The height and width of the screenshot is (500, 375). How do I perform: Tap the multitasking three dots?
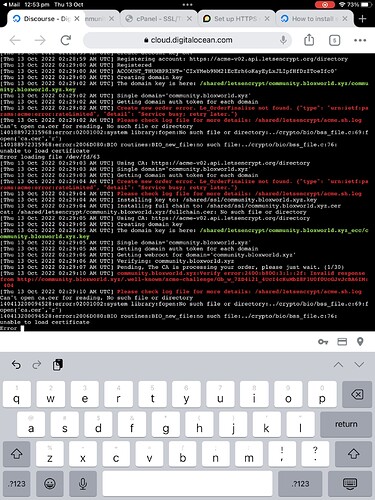187,4
